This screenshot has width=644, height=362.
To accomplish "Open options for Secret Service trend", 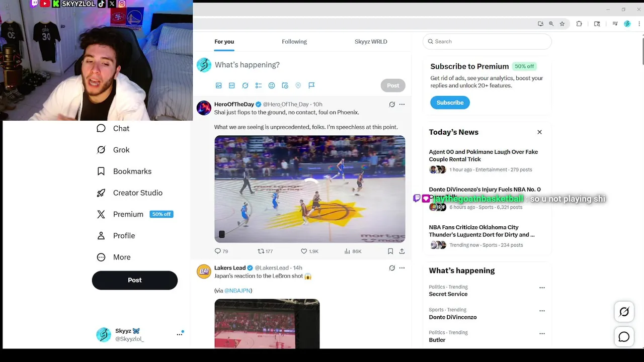I will click(542, 288).
